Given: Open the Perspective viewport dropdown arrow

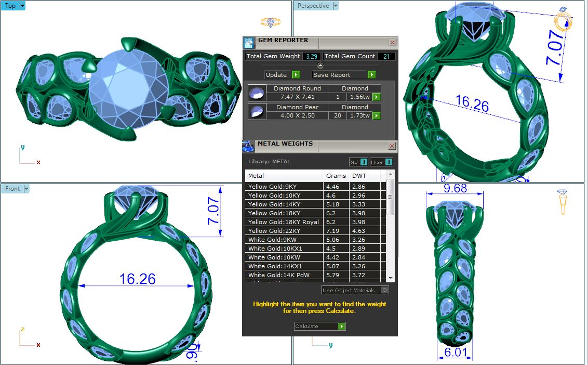Looking at the screenshot, I should [336, 6].
